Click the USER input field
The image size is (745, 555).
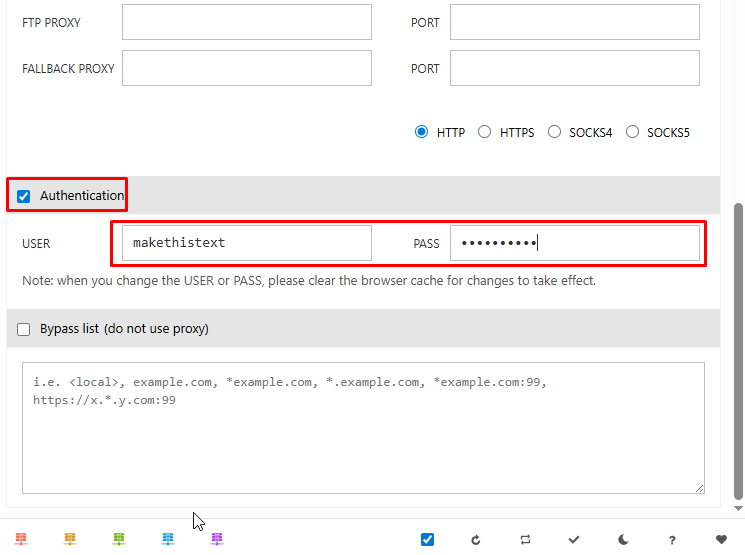pyautogui.click(x=246, y=243)
